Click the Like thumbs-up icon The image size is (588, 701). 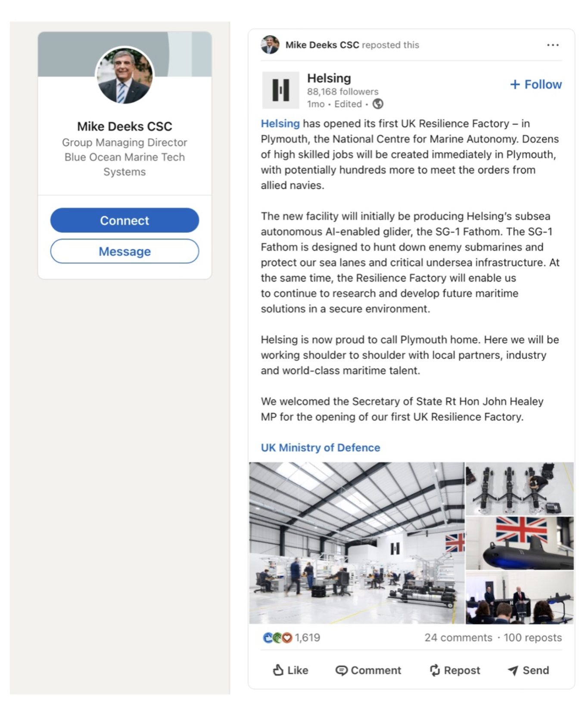pos(278,670)
